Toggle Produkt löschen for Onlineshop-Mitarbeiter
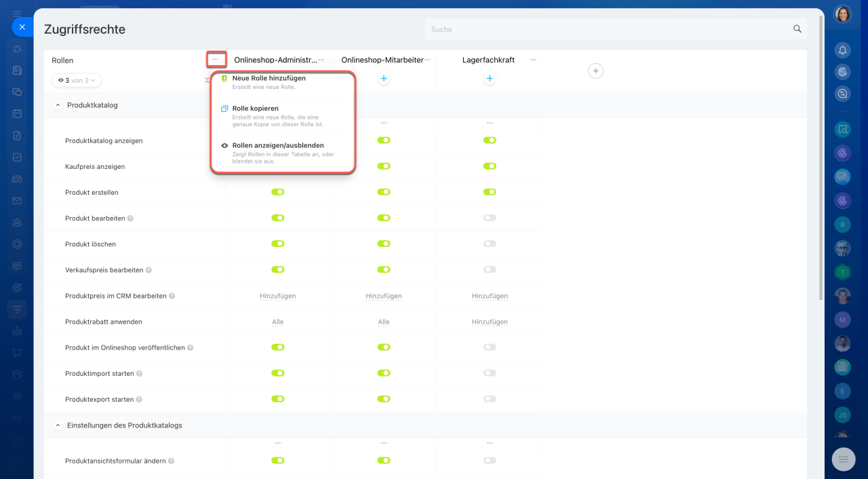 (x=384, y=244)
